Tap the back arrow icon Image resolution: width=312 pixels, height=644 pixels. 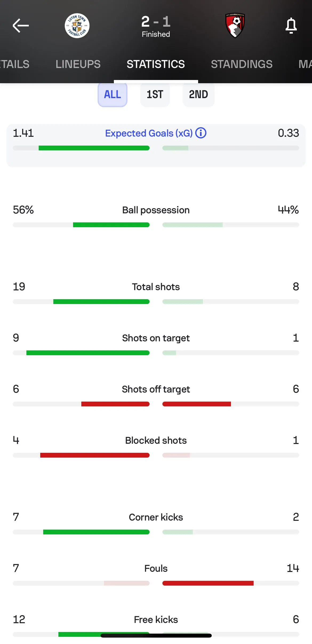21,26
